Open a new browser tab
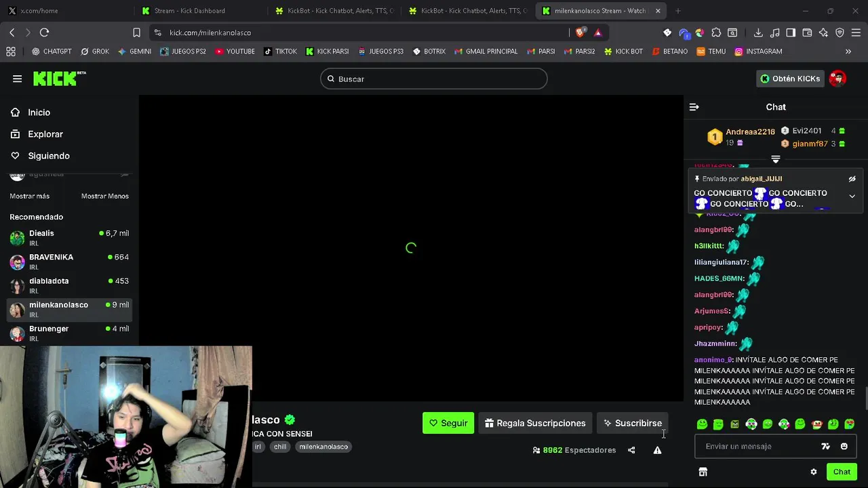868x488 pixels. tap(678, 11)
